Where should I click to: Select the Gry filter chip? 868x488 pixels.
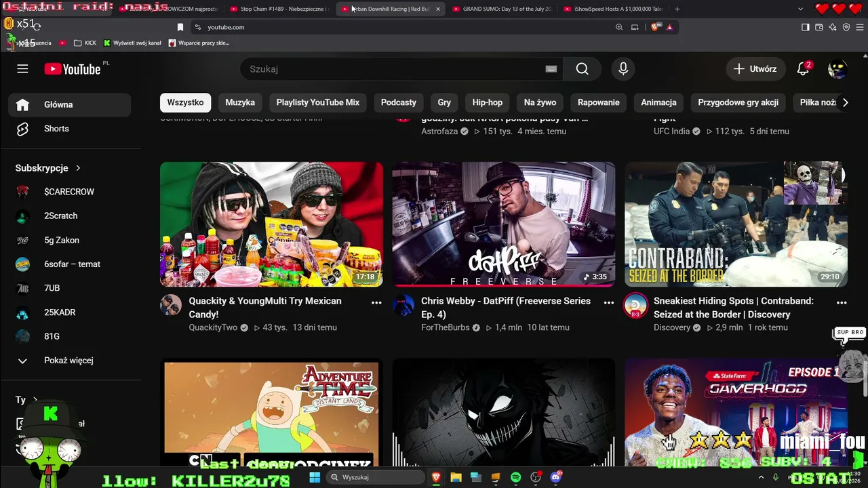pyautogui.click(x=444, y=102)
